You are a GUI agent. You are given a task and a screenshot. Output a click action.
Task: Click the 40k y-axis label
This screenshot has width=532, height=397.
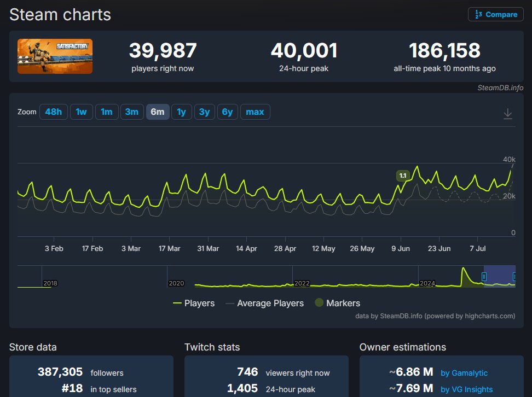tap(509, 159)
